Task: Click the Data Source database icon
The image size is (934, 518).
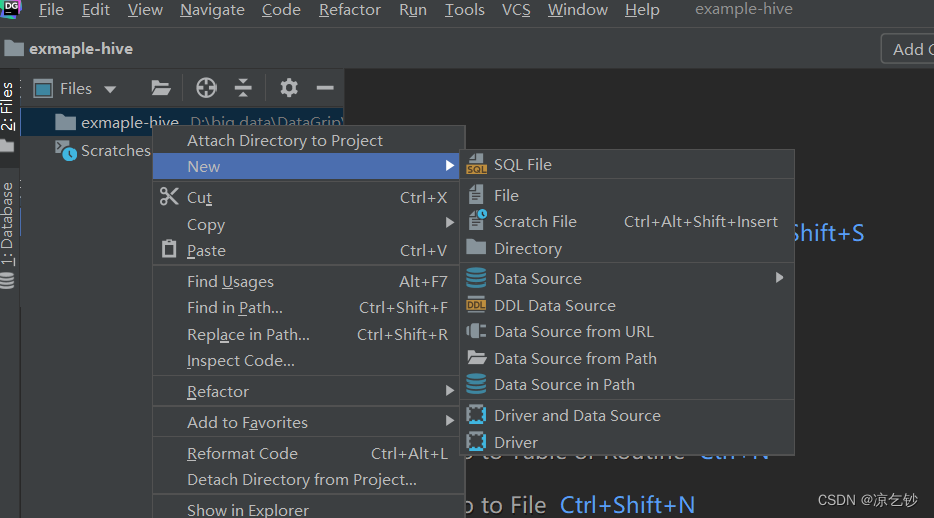Action: 476,278
